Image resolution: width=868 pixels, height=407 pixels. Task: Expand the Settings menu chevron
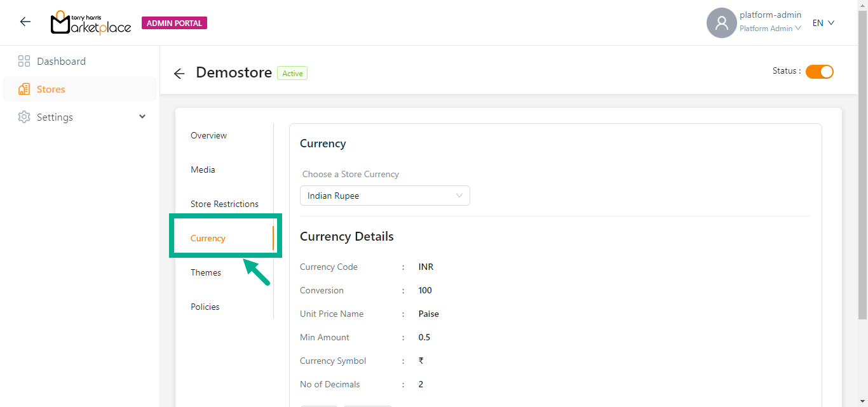(x=142, y=117)
